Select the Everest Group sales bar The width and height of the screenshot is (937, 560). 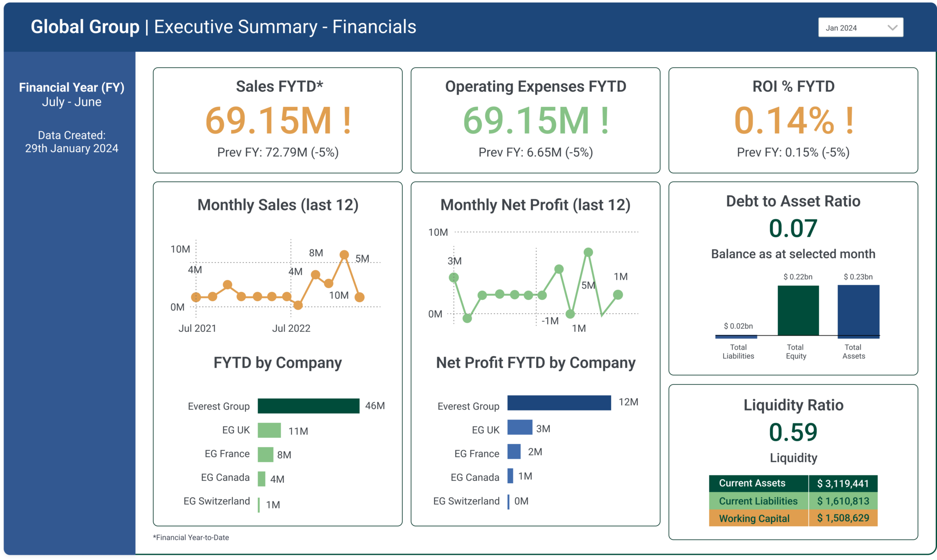308,405
